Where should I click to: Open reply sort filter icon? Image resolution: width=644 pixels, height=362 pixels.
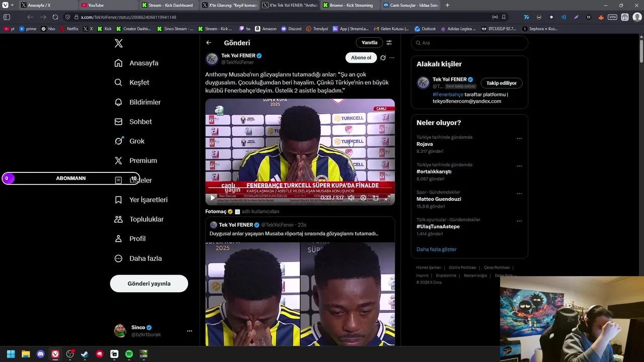389,43
